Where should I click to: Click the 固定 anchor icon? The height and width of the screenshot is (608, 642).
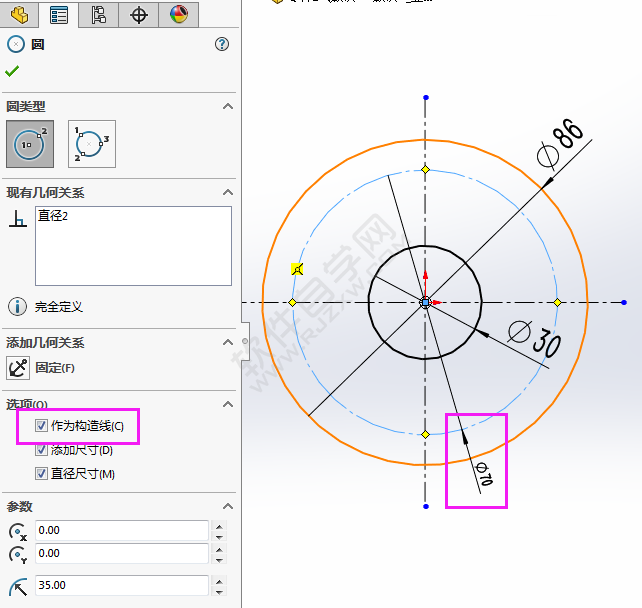point(18,368)
